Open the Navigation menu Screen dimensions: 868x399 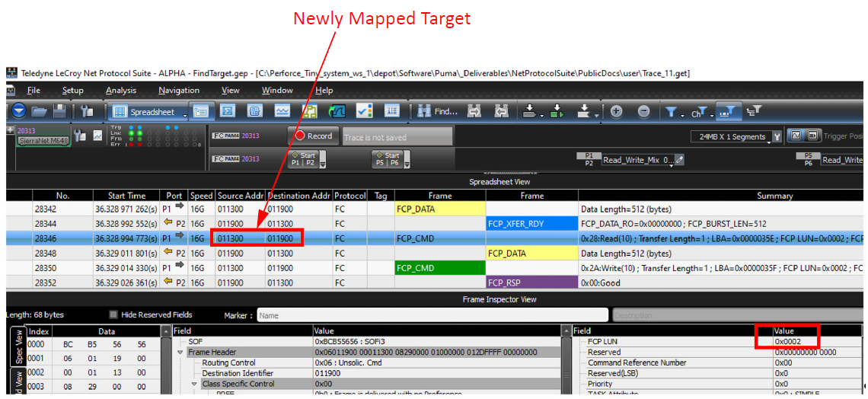pos(179,90)
